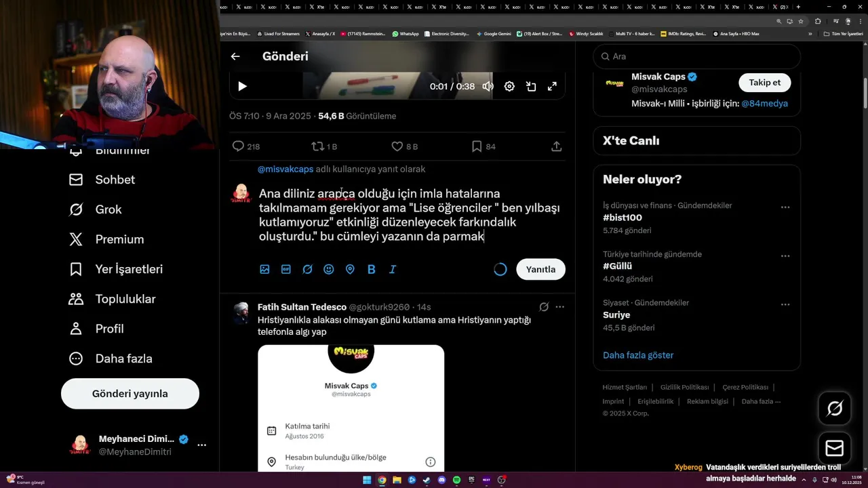Add an image to the reply
This screenshot has height=488, width=868.
pyautogui.click(x=264, y=269)
